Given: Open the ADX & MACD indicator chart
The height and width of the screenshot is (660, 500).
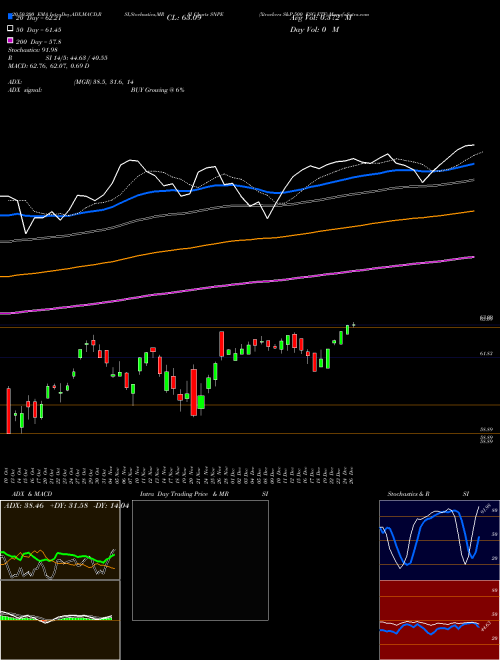Looking at the screenshot, I should [x=60, y=540].
